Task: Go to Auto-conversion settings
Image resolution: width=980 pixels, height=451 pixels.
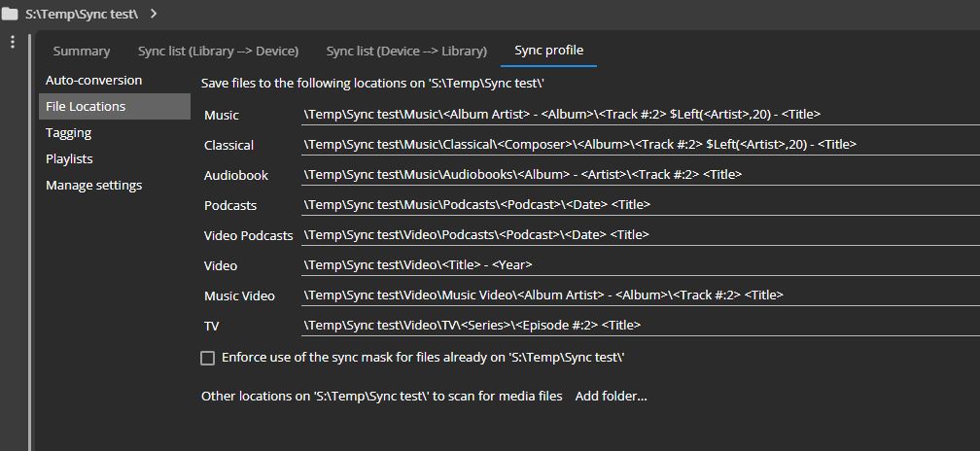Action: point(93,80)
